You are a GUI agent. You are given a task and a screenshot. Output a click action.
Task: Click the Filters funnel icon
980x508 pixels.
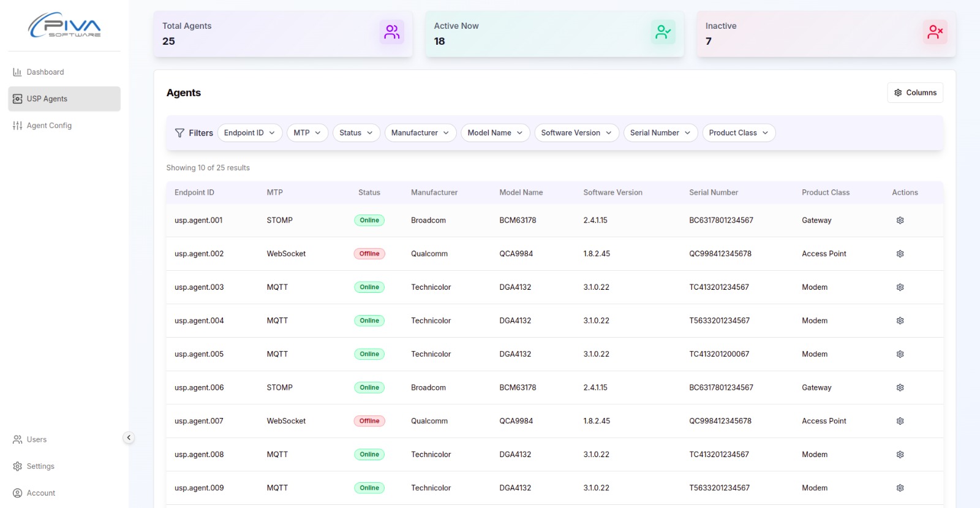tap(179, 133)
